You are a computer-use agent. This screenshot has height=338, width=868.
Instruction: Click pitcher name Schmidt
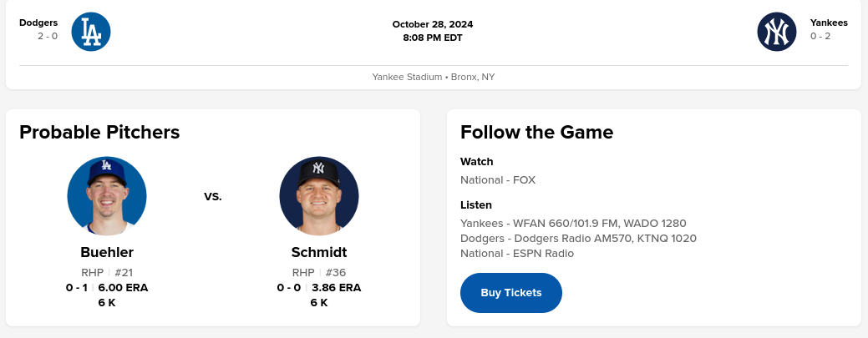pyautogui.click(x=319, y=252)
